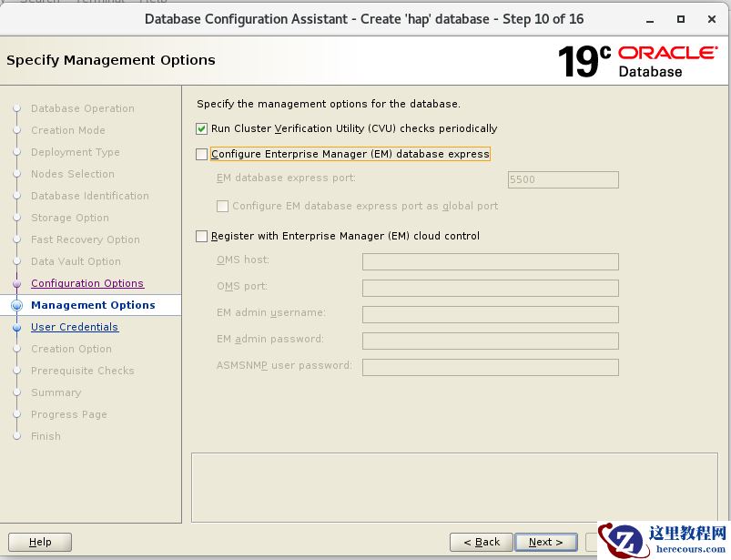The width and height of the screenshot is (731, 560).
Task: Focus the EM admin username field
Action: [491, 314]
